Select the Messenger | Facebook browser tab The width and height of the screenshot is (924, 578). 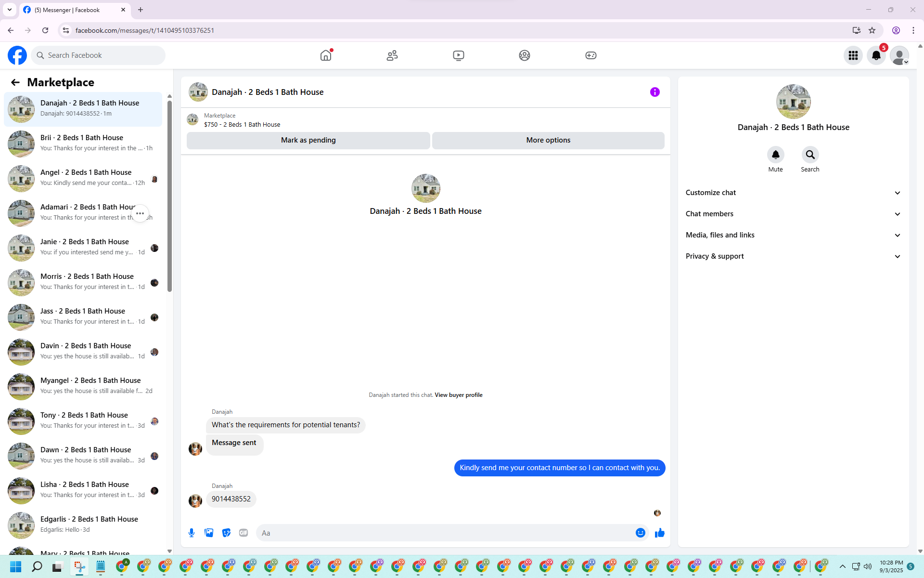[75, 10]
